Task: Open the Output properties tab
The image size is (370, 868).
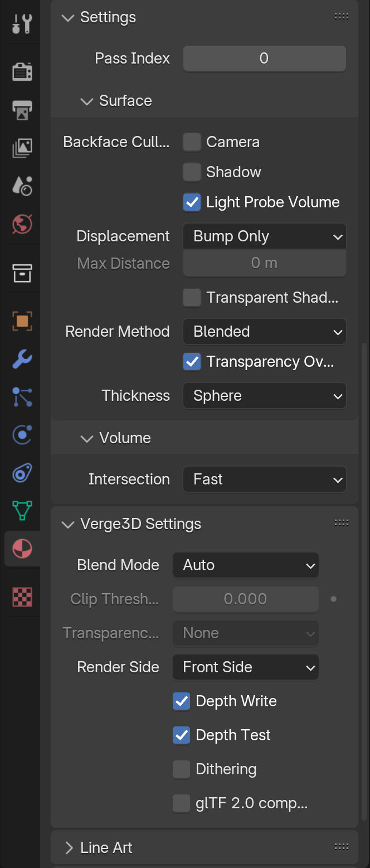Action: pyautogui.click(x=22, y=110)
